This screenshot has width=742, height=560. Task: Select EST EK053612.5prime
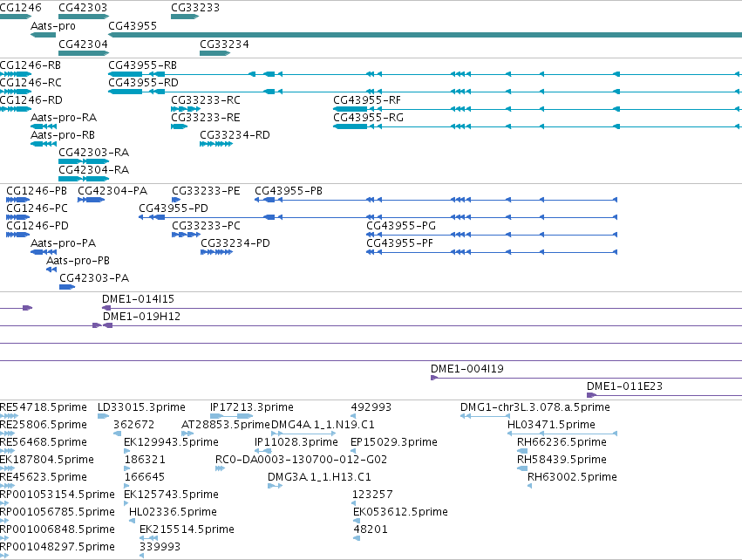click(x=400, y=512)
